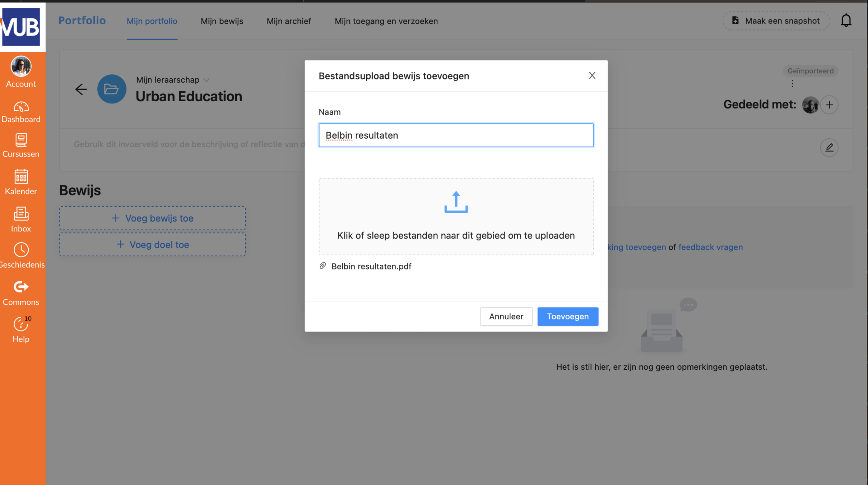Image resolution: width=868 pixels, height=485 pixels.
Task: Click the Naam input field
Action: coord(456,135)
